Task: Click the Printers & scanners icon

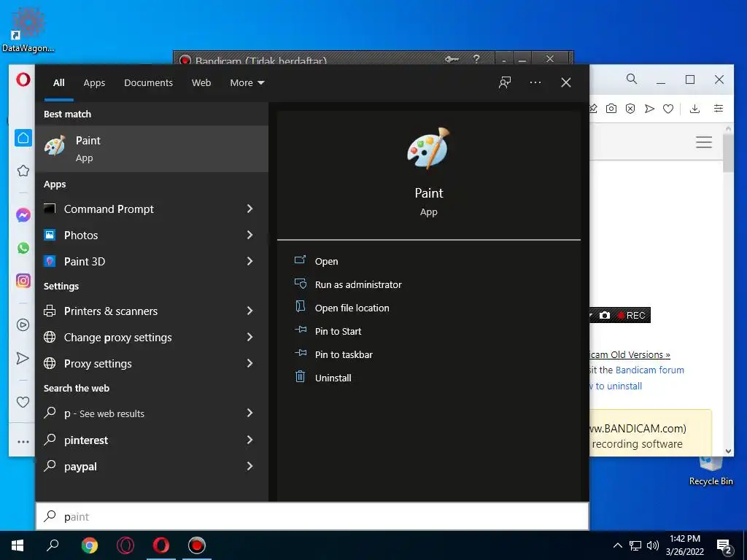Action: [x=50, y=311]
